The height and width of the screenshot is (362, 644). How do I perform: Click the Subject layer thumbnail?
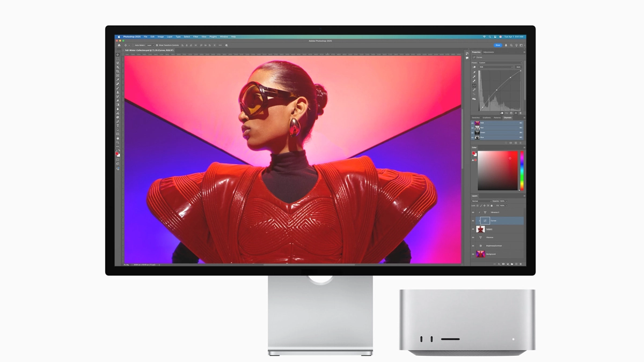[x=480, y=229]
